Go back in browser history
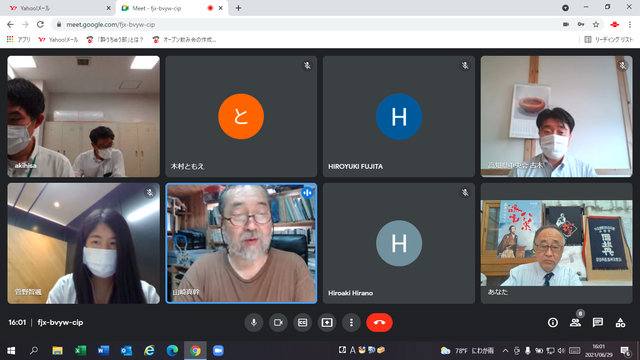Image resolution: width=640 pixels, height=360 pixels. [10, 24]
